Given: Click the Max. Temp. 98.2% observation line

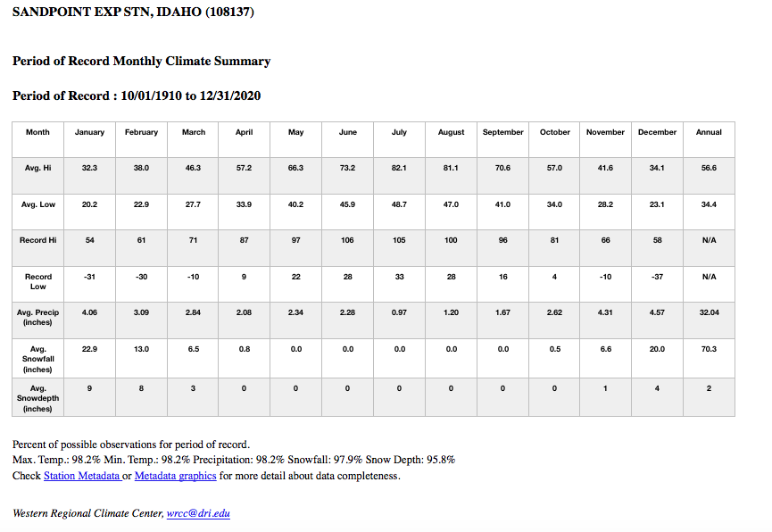Looking at the screenshot, I should click(234, 460).
